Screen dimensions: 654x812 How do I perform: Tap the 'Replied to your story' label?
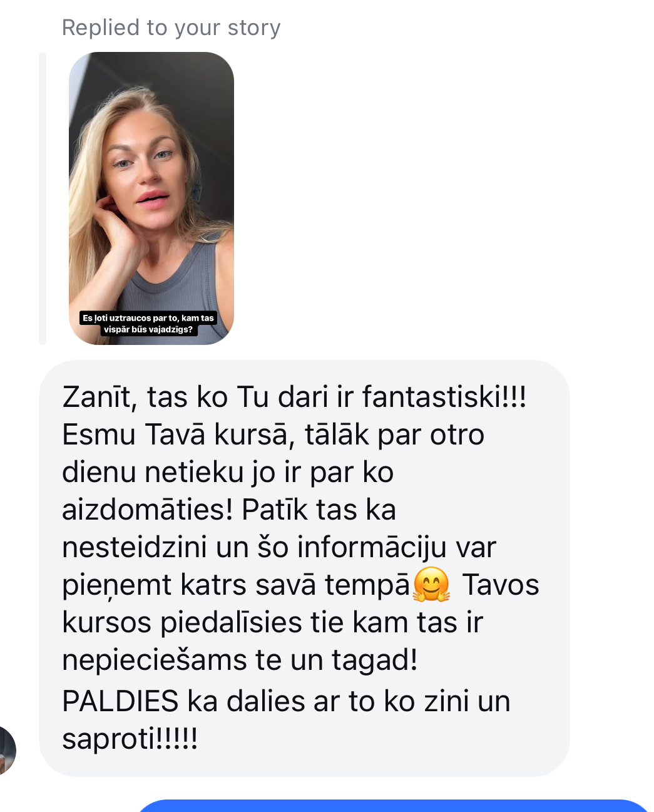tap(171, 28)
